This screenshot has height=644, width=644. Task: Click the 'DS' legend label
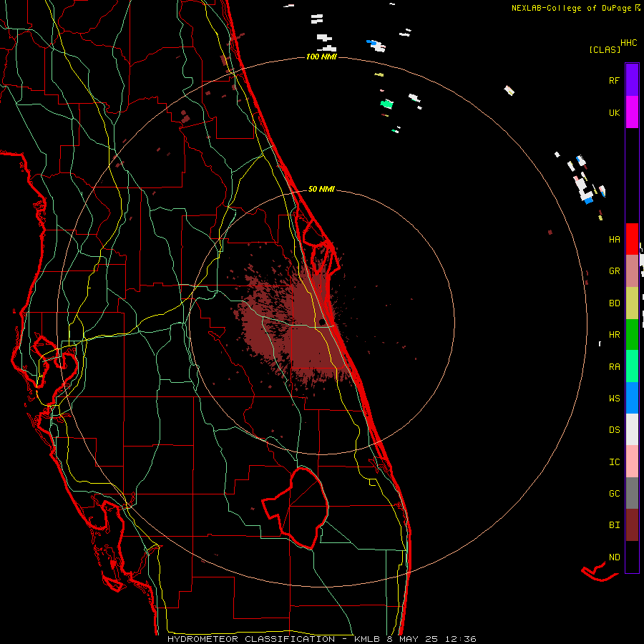(x=614, y=430)
